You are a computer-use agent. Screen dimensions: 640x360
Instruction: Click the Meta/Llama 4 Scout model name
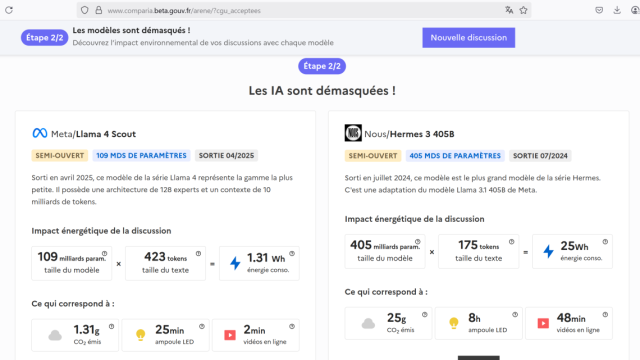(x=93, y=134)
